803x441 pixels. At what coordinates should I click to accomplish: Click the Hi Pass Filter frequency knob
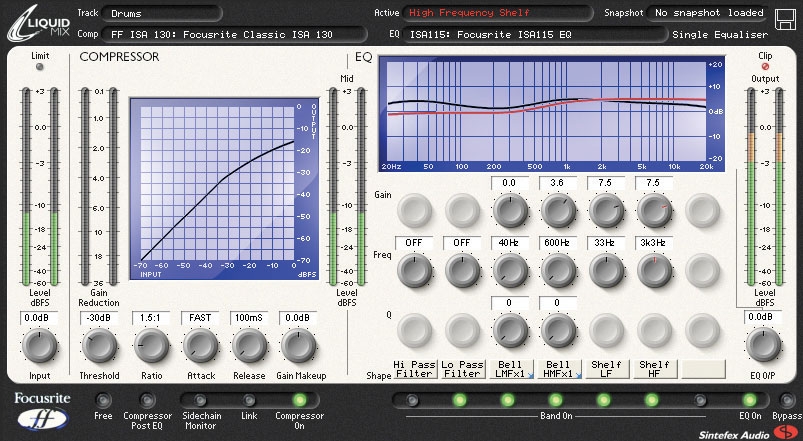[x=414, y=270]
